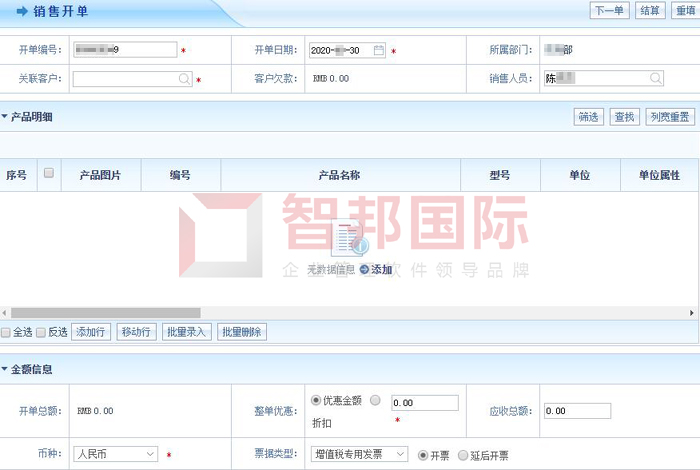Click the search icon in 销售人员 field

pyautogui.click(x=655, y=78)
